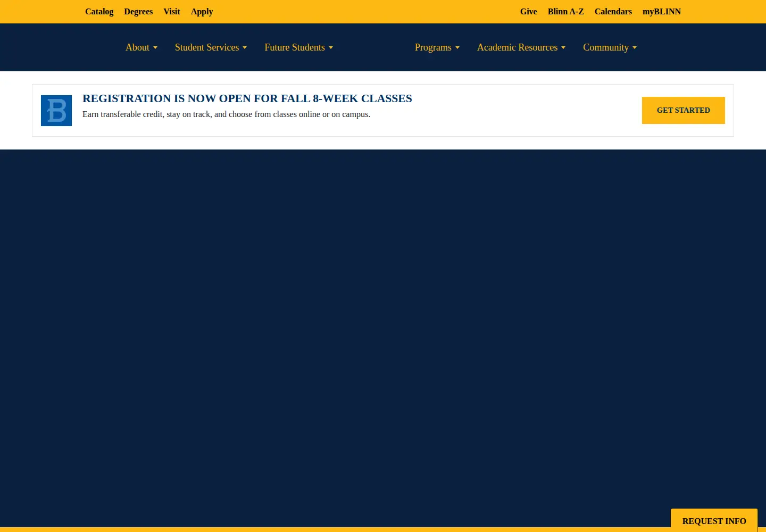Expand the Student Services menu
Image resolution: width=766 pixels, height=532 pixels.
[x=211, y=47]
